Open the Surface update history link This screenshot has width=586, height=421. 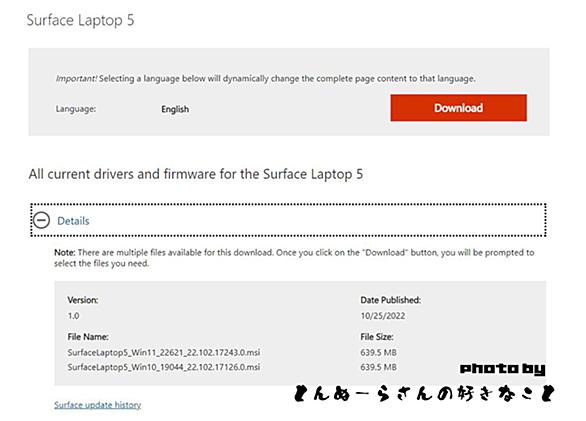click(98, 405)
